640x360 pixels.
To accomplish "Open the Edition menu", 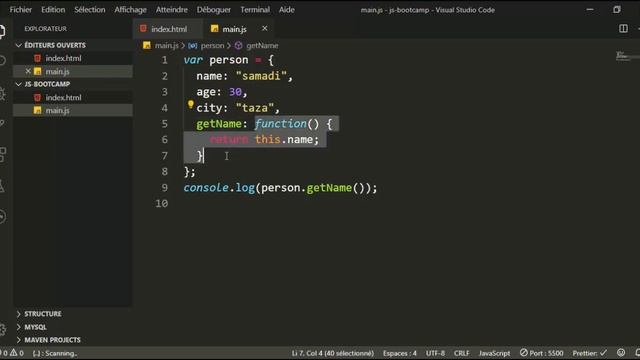I will [x=53, y=10].
